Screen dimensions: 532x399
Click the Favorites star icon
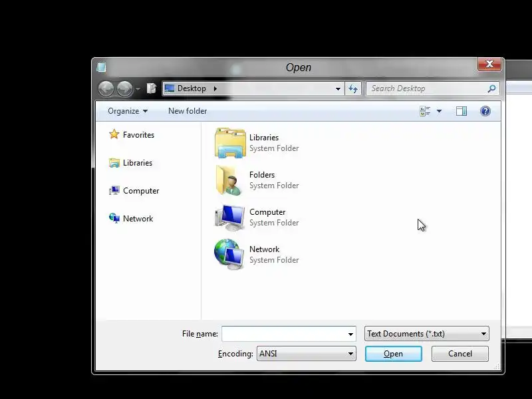click(x=114, y=134)
